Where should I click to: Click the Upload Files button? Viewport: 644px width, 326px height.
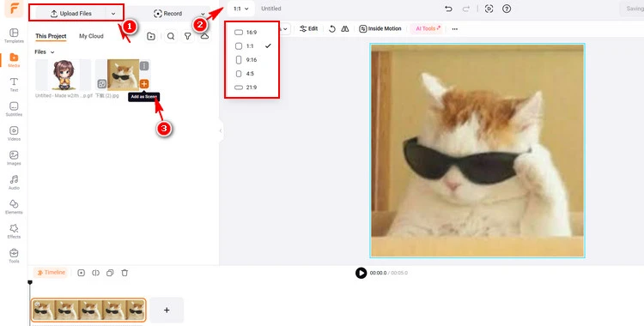point(70,14)
